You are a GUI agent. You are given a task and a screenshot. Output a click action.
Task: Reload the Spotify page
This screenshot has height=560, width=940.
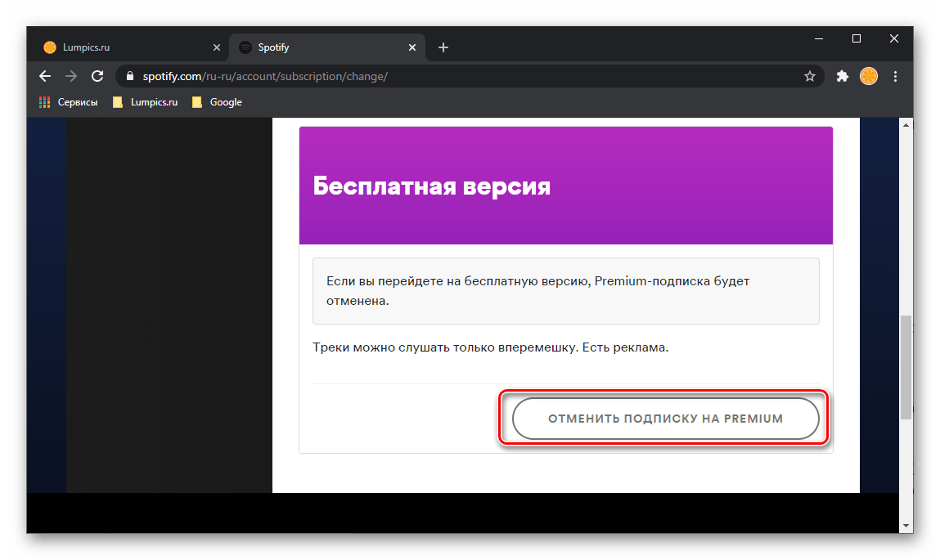click(x=97, y=76)
